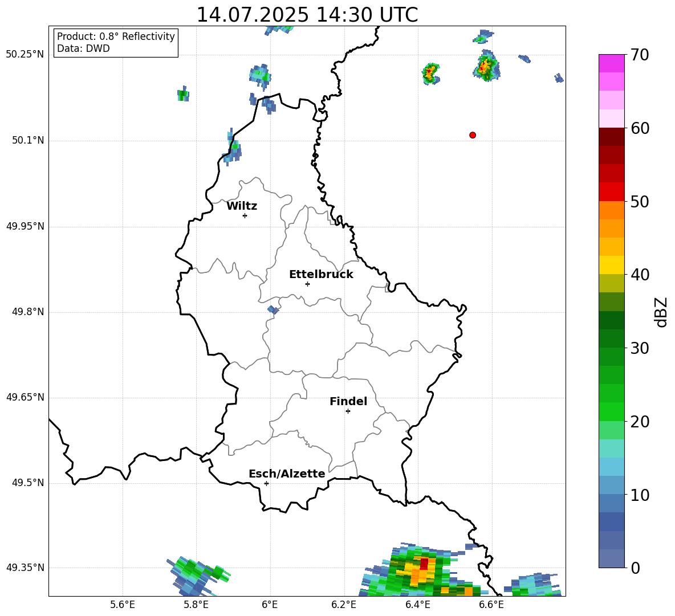Viewport: 675px width, 616px height.
Task: Click the 'Product: 0.8° Reflectivity' text
Action: pos(116,36)
